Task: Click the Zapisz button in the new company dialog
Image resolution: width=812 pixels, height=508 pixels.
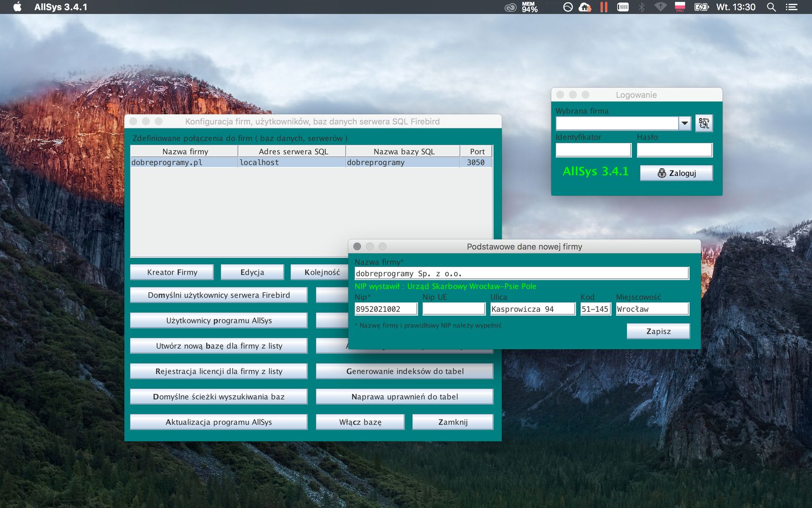Action: [x=659, y=331]
